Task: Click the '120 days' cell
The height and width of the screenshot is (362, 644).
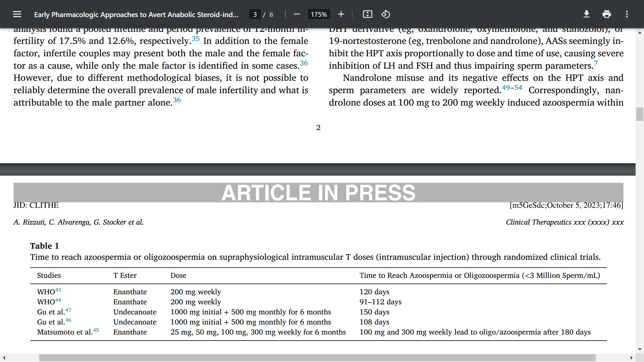Action: (x=374, y=292)
